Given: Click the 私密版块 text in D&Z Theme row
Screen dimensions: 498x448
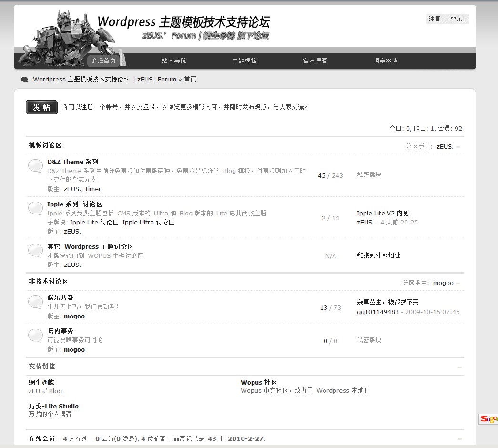Looking at the screenshot, I should coord(369,175).
